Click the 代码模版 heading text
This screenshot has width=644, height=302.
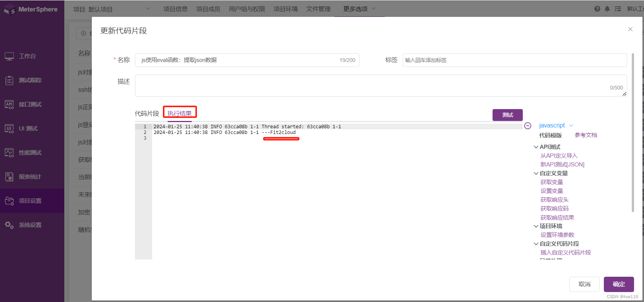[550, 135]
